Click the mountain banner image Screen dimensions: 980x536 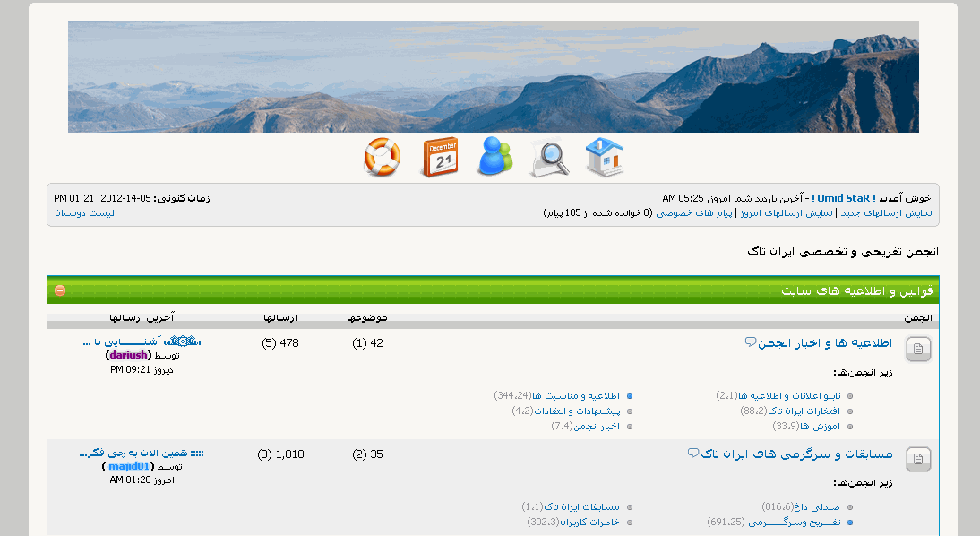493,76
